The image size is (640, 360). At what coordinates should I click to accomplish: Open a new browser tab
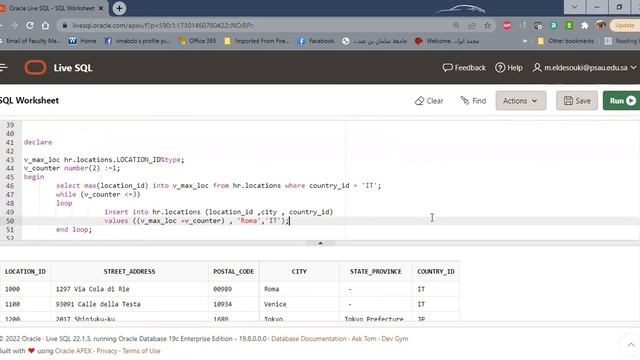pyautogui.click(x=119, y=8)
